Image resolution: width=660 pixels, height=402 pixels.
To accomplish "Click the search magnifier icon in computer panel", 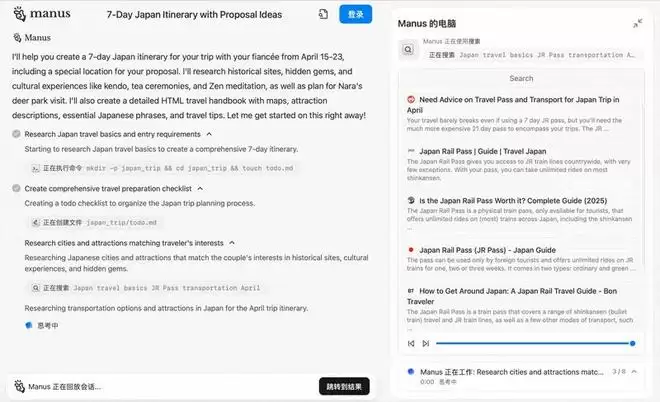I will [408, 48].
